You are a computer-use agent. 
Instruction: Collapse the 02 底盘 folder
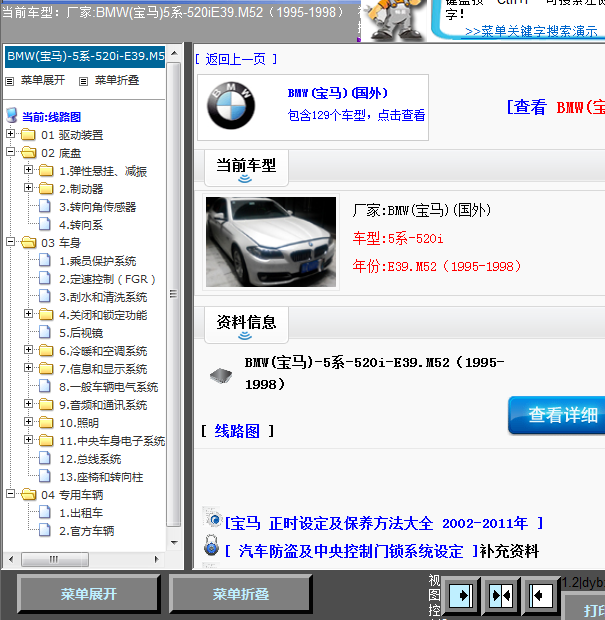tap(11, 151)
